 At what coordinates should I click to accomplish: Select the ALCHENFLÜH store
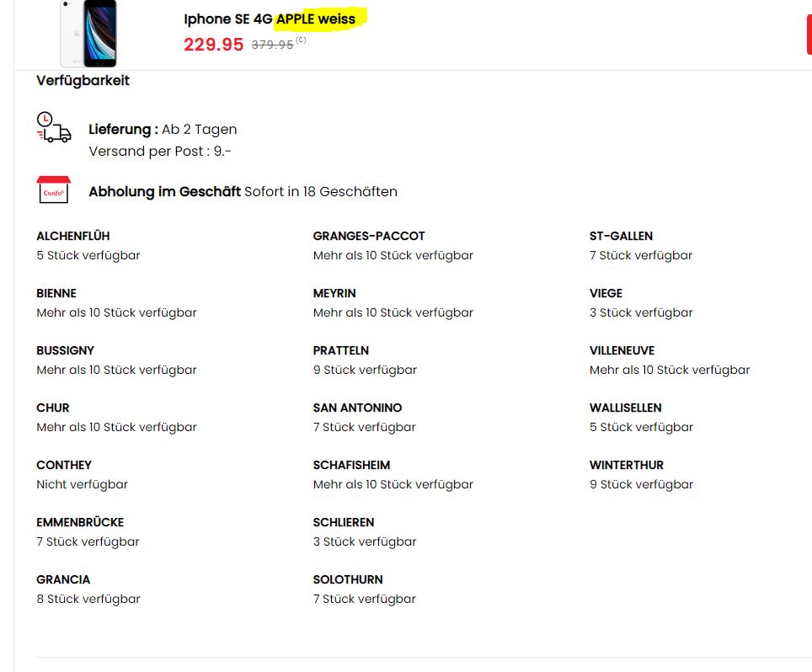72,236
